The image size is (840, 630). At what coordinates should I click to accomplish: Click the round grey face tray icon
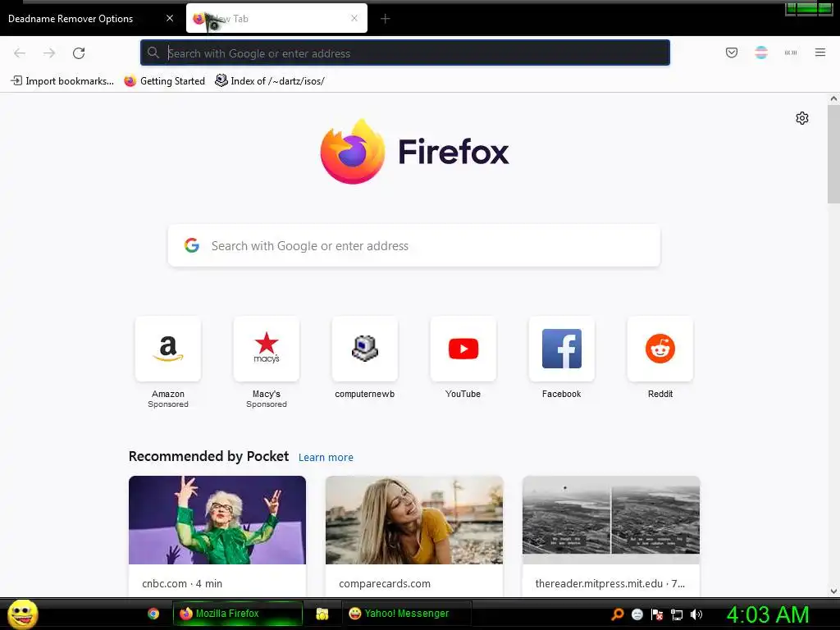(637, 614)
